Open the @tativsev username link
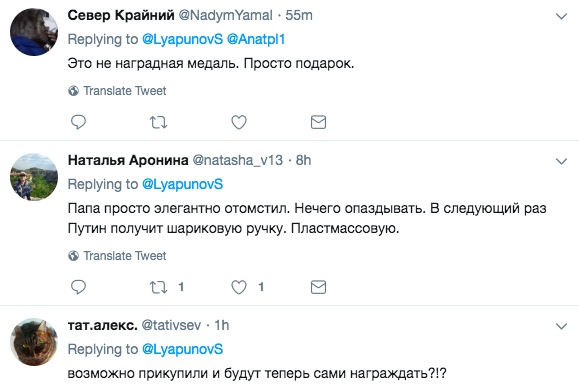579x391 pixels. point(171,325)
